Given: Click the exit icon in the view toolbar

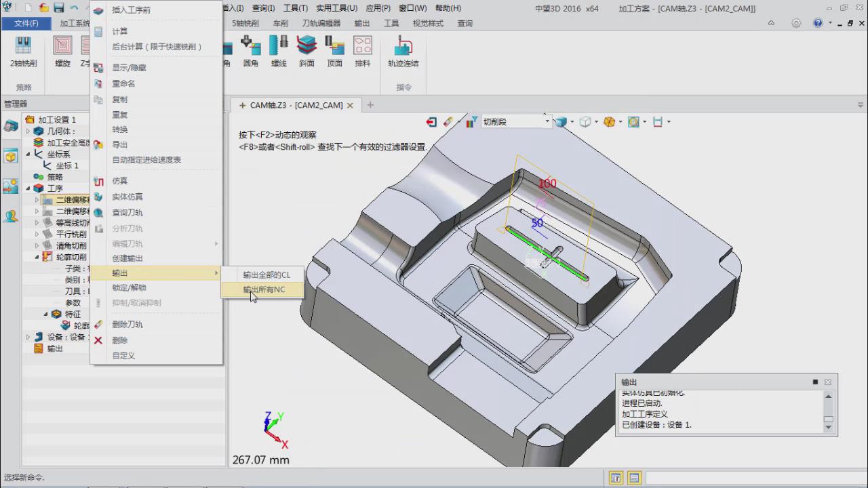Looking at the screenshot, I should (x=431, y=122).
